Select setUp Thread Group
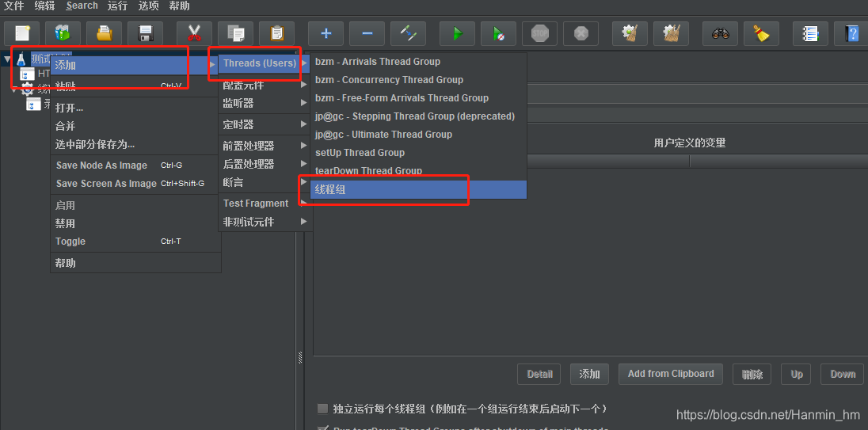The width and height of the screenshot is (868, 430). [x=418, y=153]
